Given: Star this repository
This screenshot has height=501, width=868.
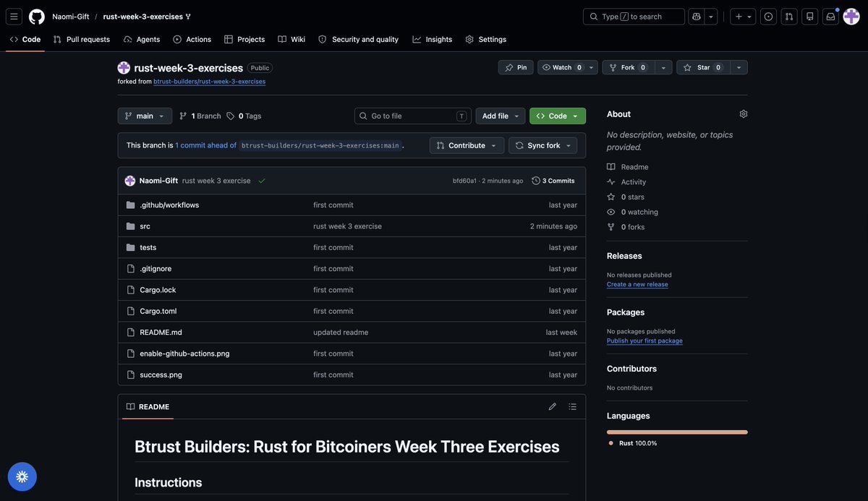Looking at the screenshot, I should click(703, 67).
